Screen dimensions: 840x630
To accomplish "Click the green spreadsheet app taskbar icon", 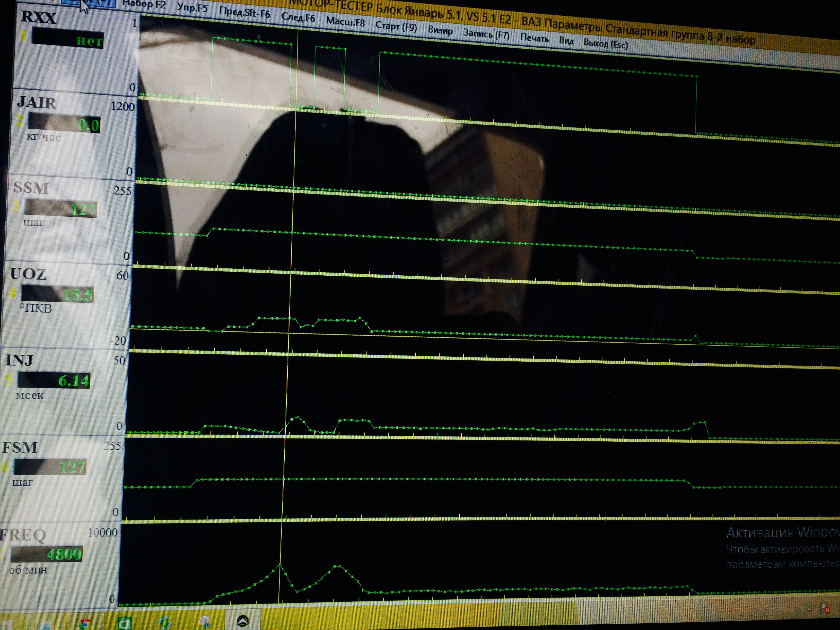I will (125, 623).
